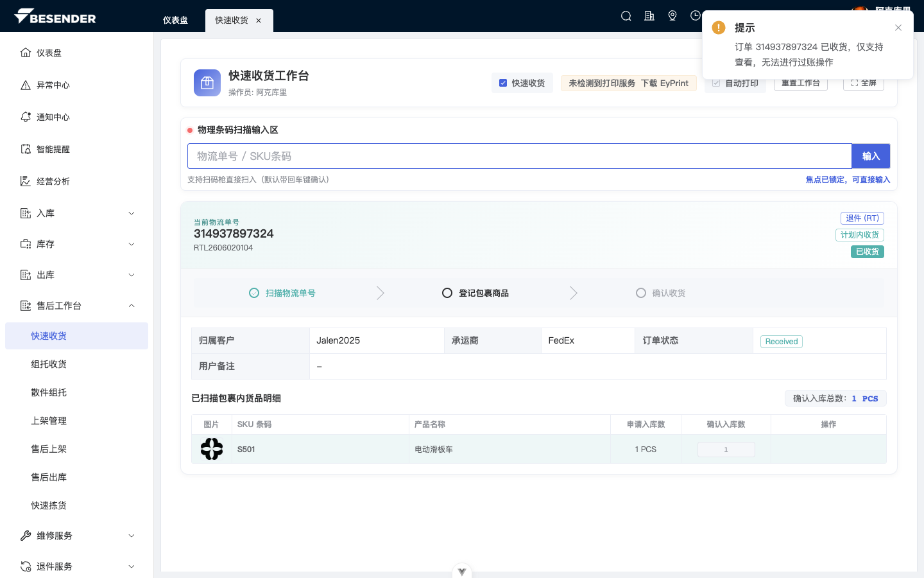The image size is (924, 578).
Task: Switch to the 仪表盘 tab
Action: [175, 21]
